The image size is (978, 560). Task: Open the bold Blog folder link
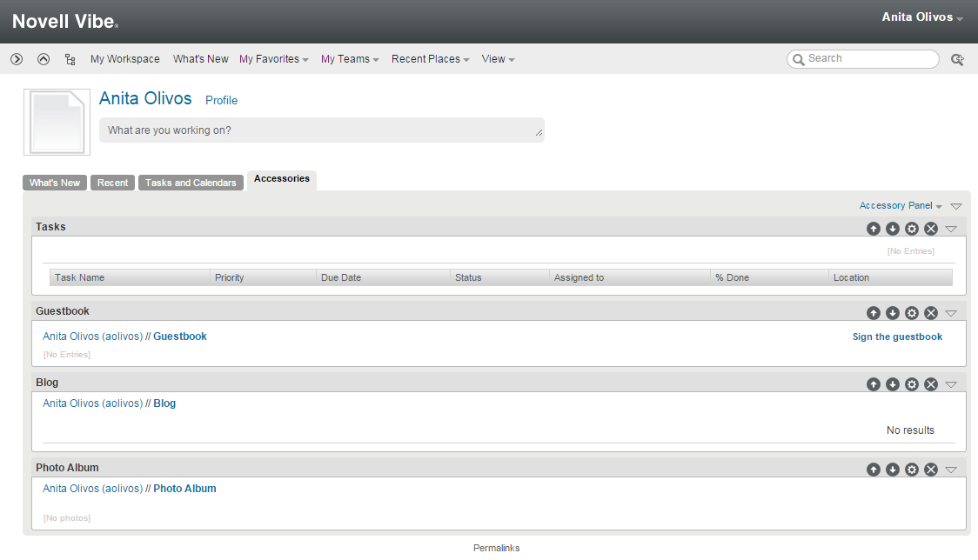pyautogui.click(x=164, y=403)
